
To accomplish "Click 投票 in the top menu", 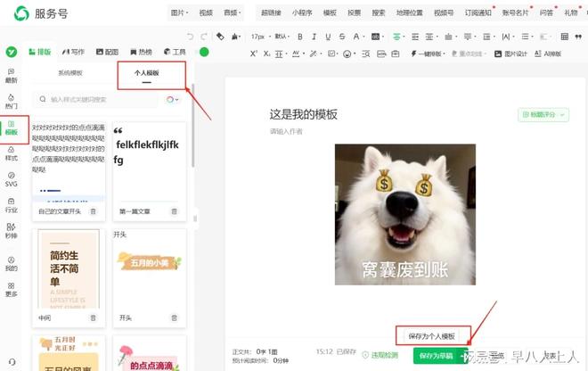I will point(354,12).
